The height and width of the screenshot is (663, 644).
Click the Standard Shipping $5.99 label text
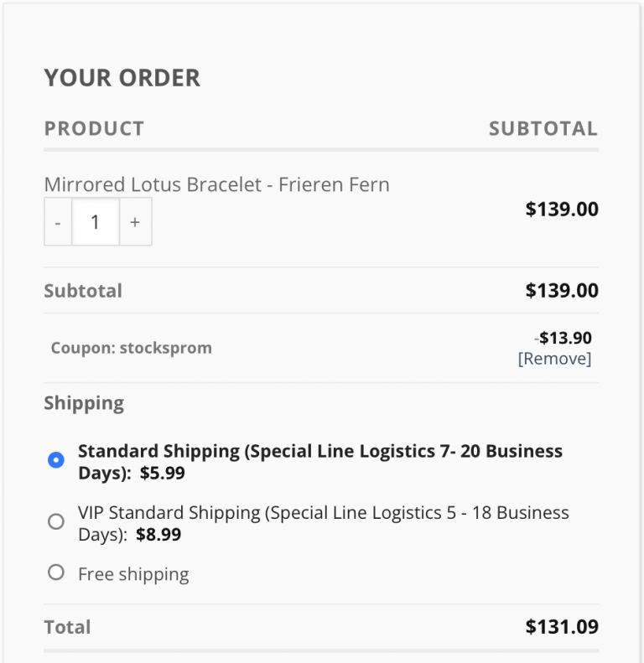319,462
